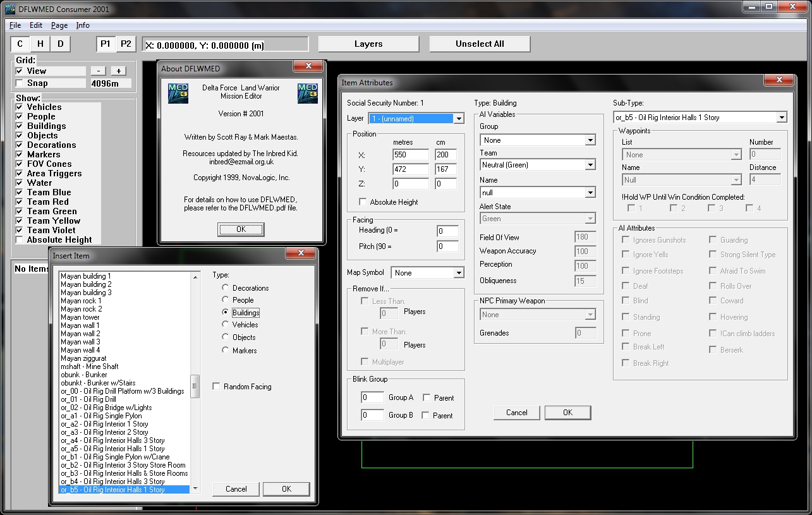Image resolution: width=812 pixels, height=515 pixels.
Task: Select the Vehicles type radio button
Action: click(226, 325)
